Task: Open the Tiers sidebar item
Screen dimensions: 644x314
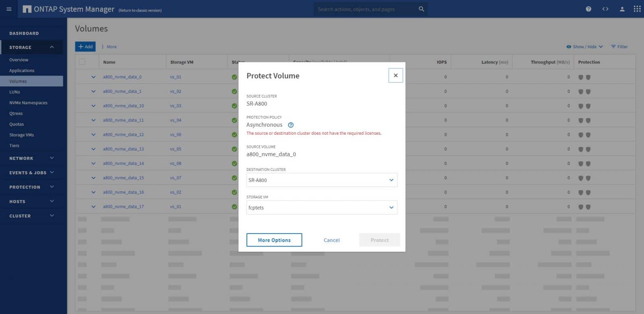Action: pos(14,146)
